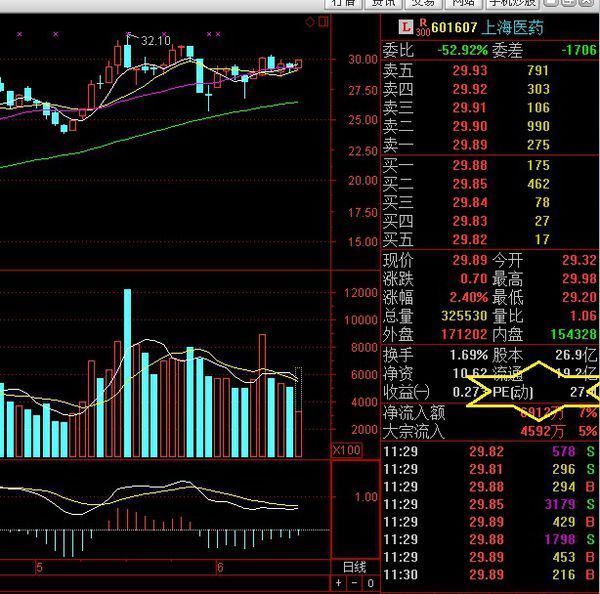This screenshot has width=600, height=594.
Task: Select the 买一 bid price 29.88 row
Action: (x=490, y=165)
